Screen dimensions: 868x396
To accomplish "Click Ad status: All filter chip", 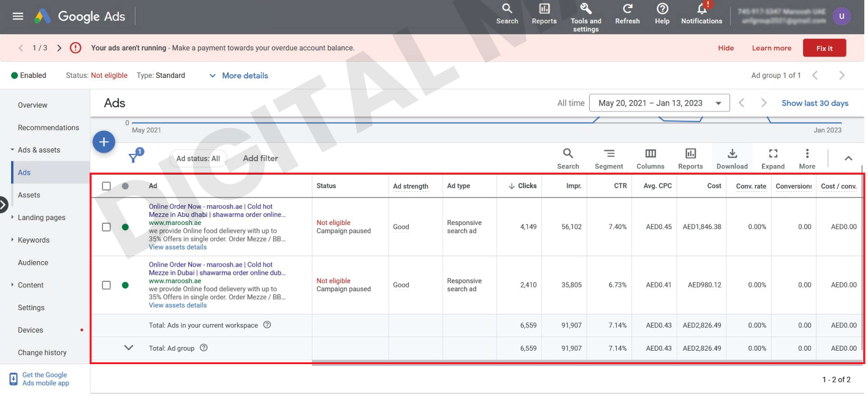I will coord(198,158).
